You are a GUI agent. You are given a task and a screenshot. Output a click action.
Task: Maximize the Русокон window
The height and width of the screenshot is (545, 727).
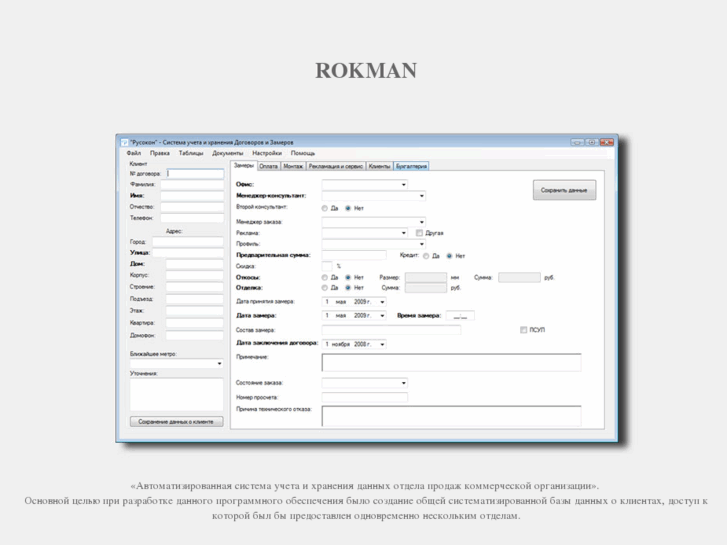click(592, 142)
